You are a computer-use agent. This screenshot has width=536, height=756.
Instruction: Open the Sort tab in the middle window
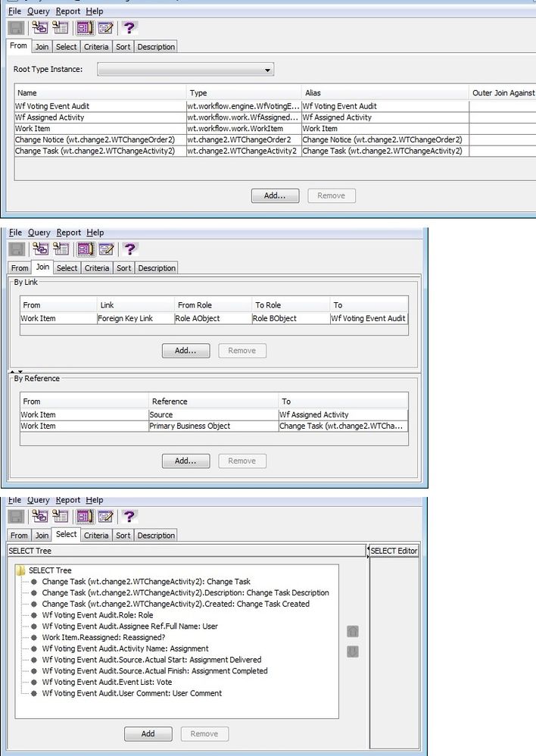tap(124, 268)
